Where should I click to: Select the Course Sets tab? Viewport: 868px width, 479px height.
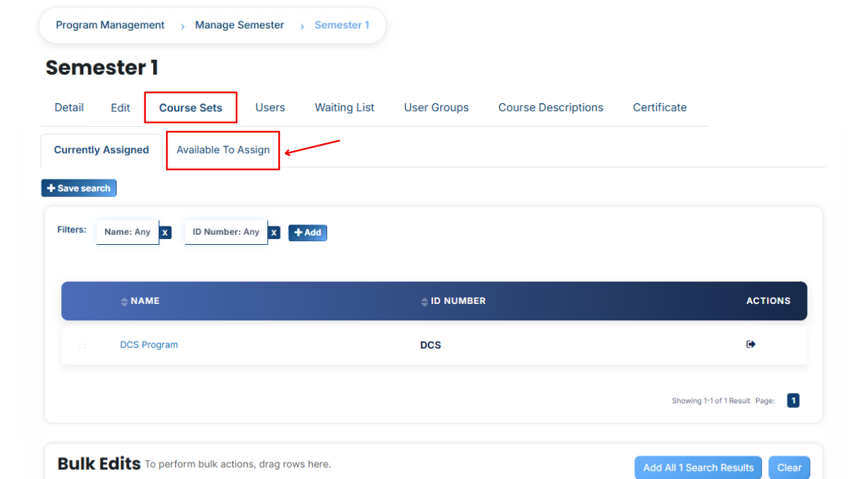[x=191, y=107]
